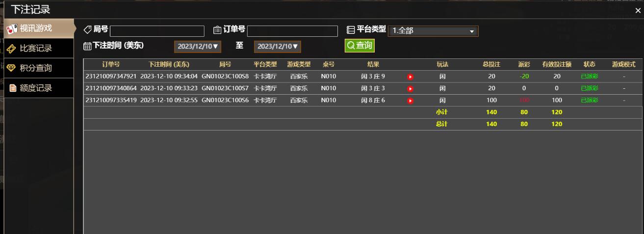
Task: Click round number GN01023C100S7
Action: tap(225, 88)
